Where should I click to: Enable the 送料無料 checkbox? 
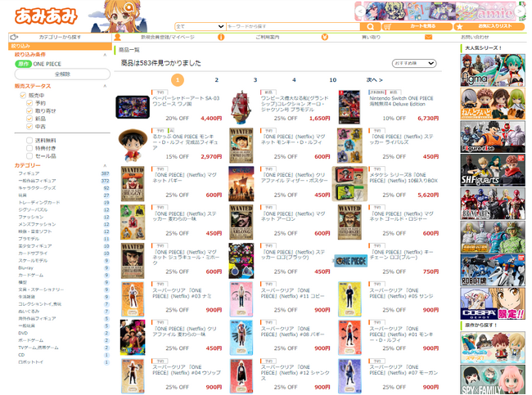pyautogui.click(x=30, y=141)
